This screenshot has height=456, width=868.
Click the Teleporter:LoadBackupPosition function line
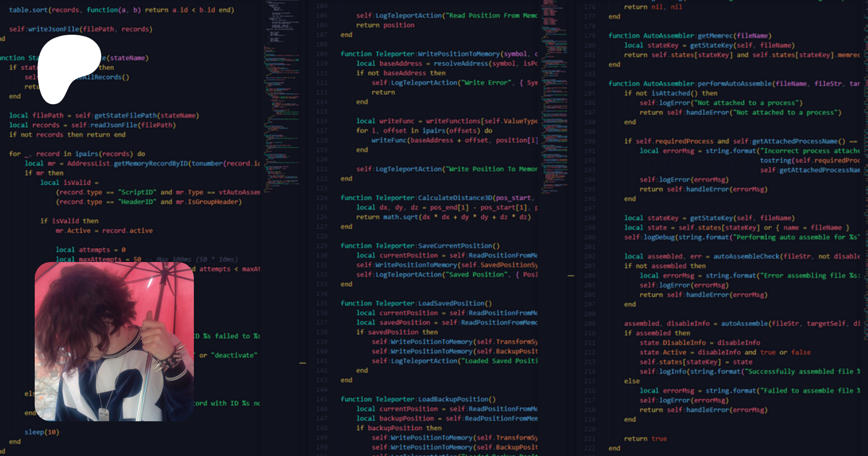[x=418, y=400]
